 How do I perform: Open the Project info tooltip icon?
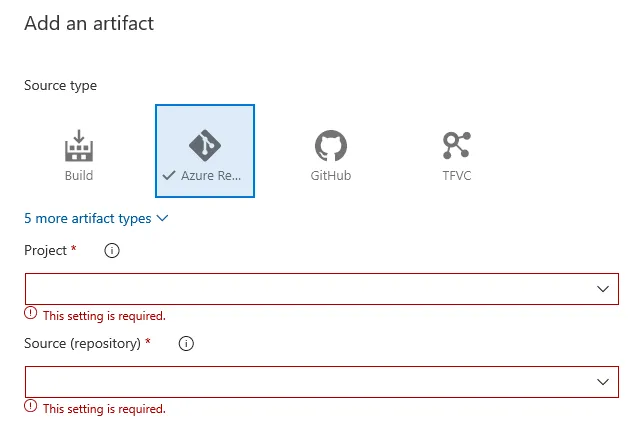[x=112, y=251]
